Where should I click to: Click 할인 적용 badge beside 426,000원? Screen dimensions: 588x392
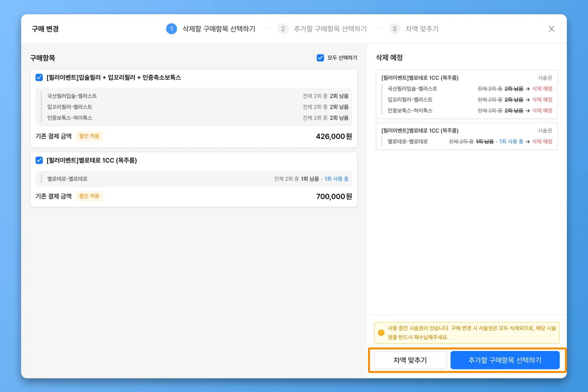[x=89, y=136]
